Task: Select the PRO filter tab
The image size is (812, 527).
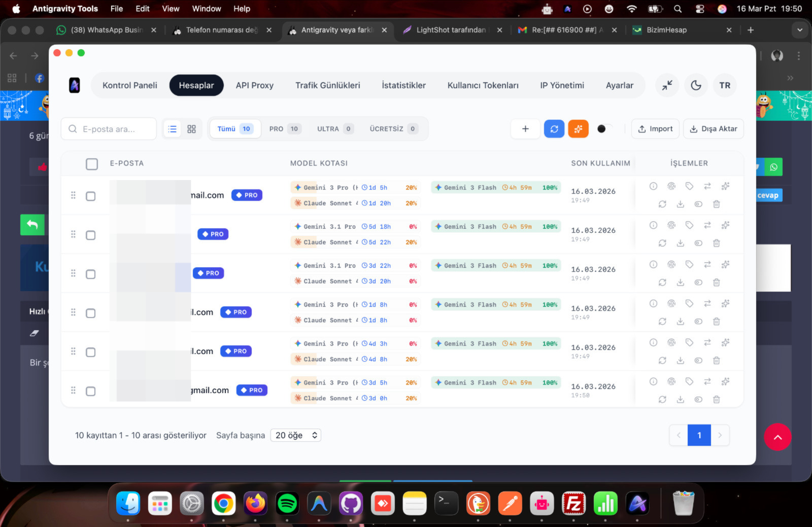Action: click(285, 129)
